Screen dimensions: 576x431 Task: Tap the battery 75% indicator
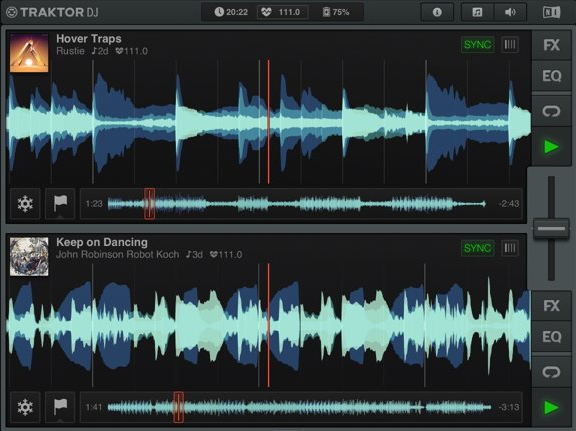pos(336,12)
